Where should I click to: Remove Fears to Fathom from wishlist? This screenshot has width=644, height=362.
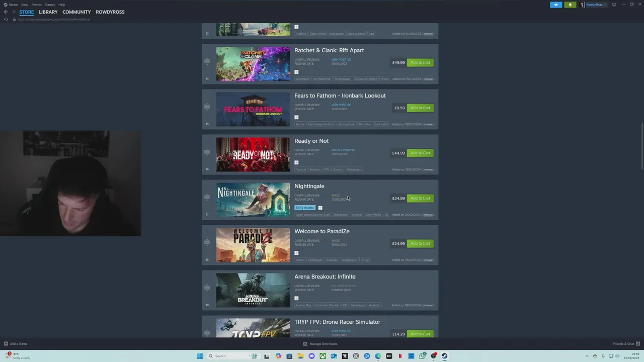point(428,124)
